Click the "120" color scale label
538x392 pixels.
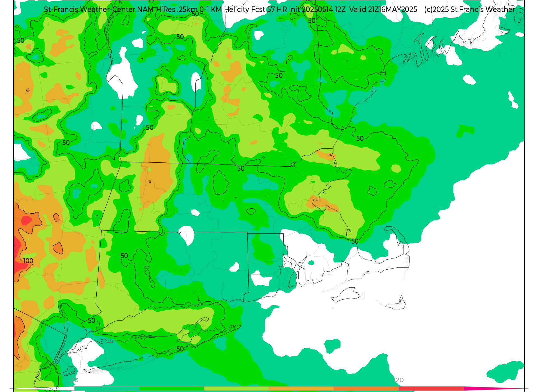pyautogui.click(x=399, y=380)
